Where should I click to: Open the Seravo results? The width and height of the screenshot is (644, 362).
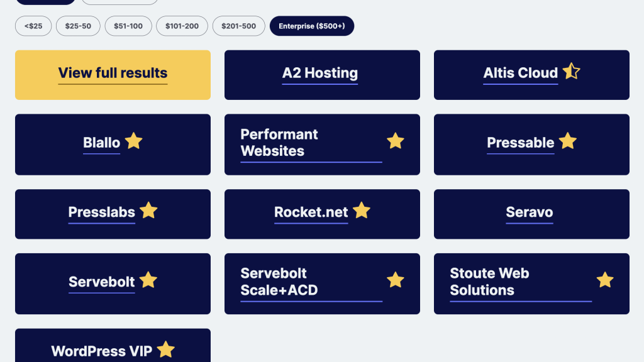pos(530,212)
